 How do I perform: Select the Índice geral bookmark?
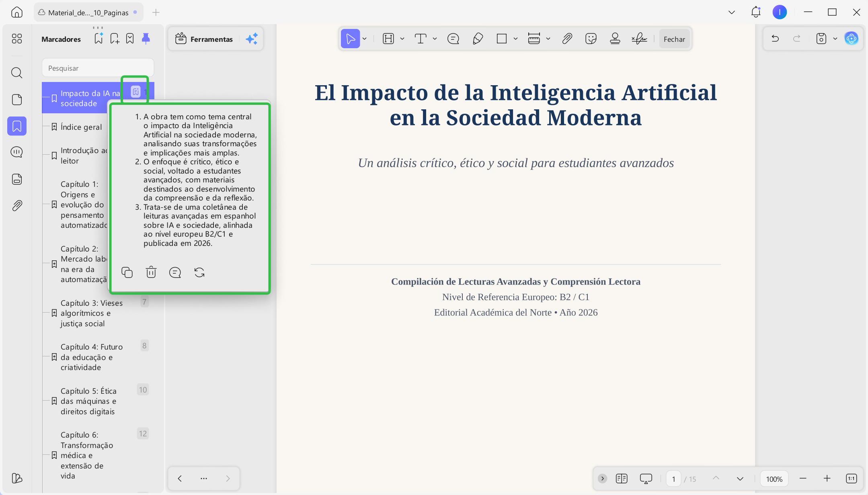click(81, 127)
